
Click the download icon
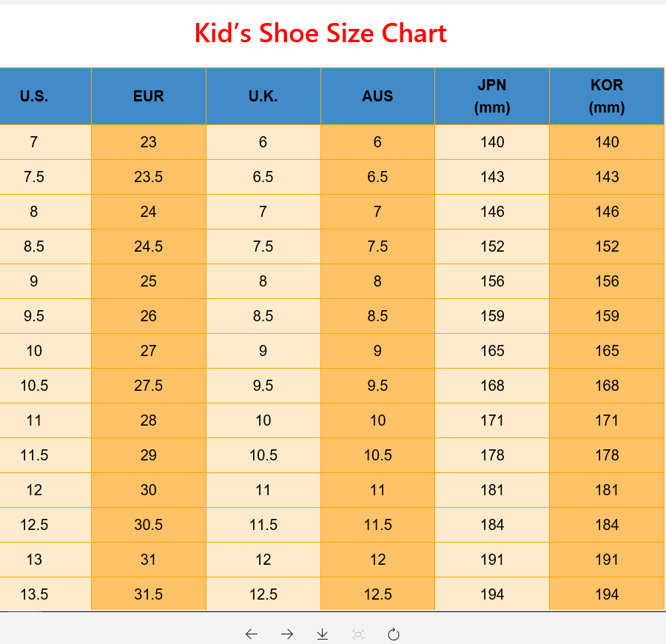point(323,634)
